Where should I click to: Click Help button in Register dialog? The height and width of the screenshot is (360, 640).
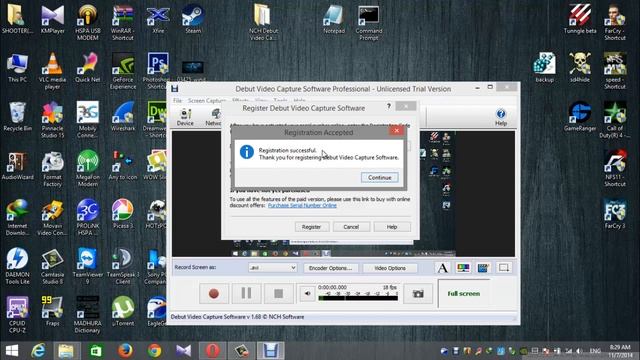392,227
